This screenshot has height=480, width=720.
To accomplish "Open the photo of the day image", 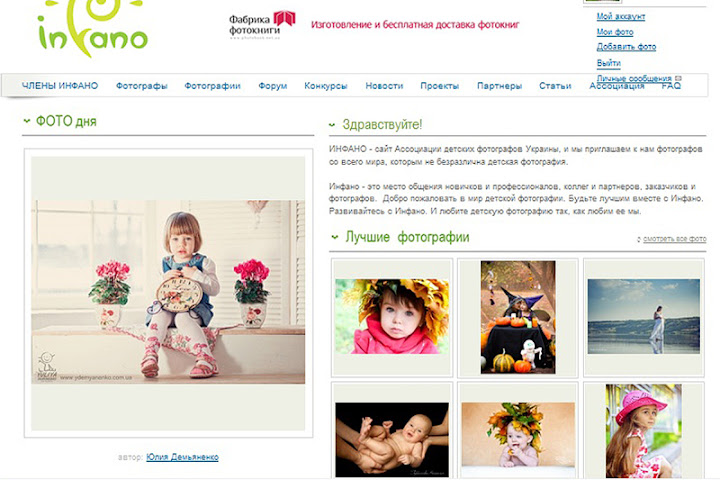I will click(x=168, y=293).
